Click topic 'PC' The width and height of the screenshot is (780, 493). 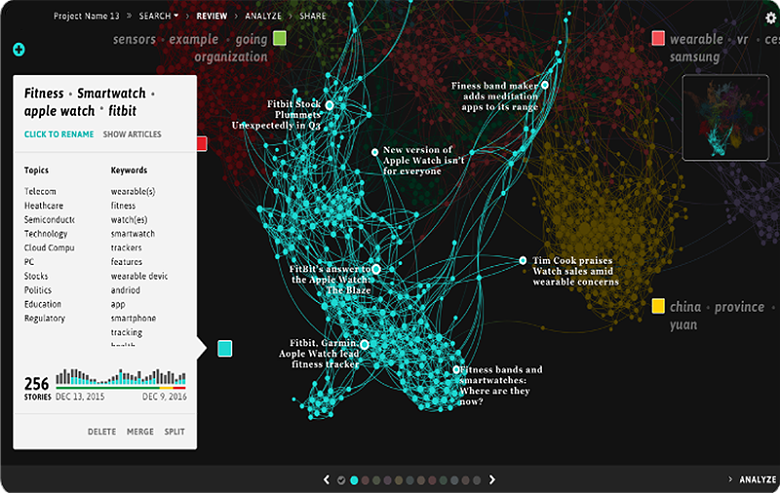pos(29,262)
